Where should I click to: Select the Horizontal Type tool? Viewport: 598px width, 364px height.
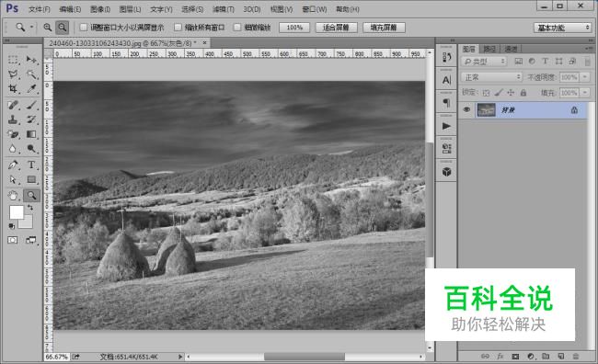(31, 165)
